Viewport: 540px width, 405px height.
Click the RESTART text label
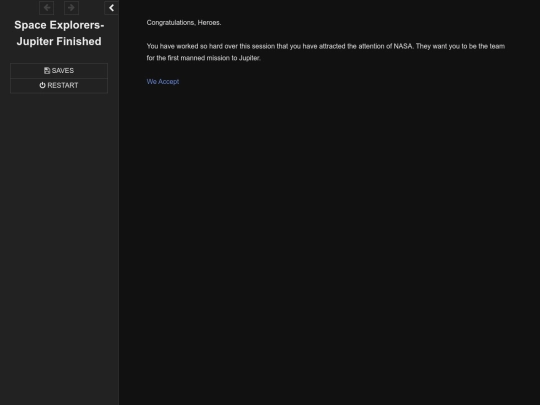pyautogui.click(x=63, y=85)
